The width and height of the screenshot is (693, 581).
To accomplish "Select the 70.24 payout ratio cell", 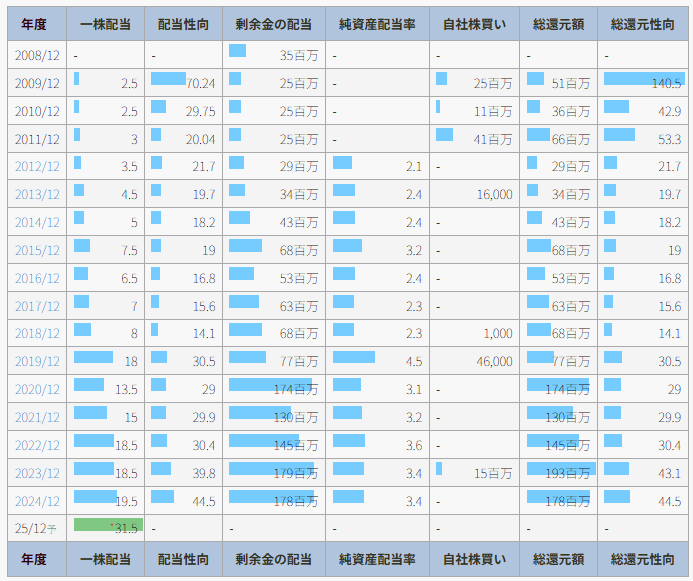I will coord(184,83).
